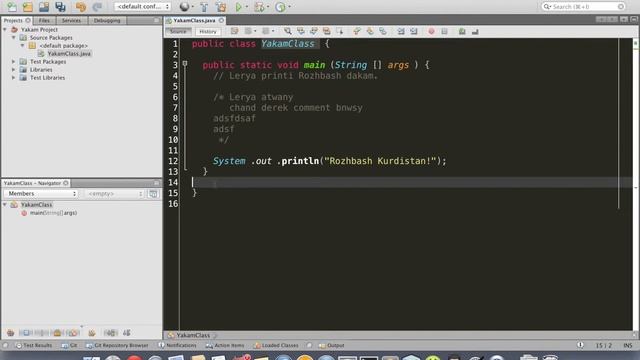Click the Shift Line Left icon

[x=401, y=31]
